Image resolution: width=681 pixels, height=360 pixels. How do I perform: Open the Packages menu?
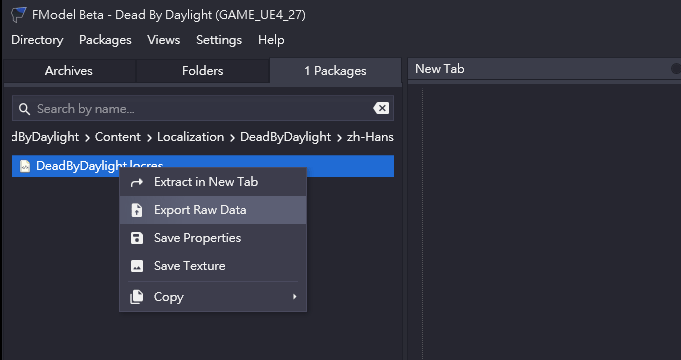pyautogui.click(x=105, y=40)
